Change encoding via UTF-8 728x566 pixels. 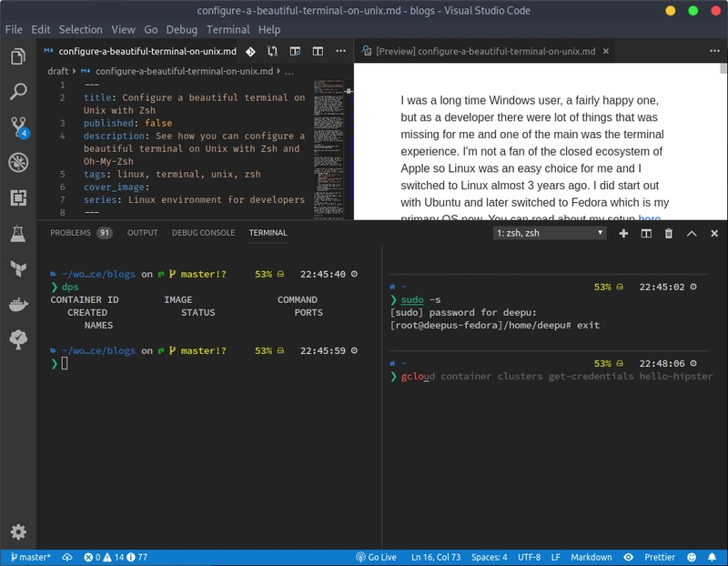click(x=529, y=557)
